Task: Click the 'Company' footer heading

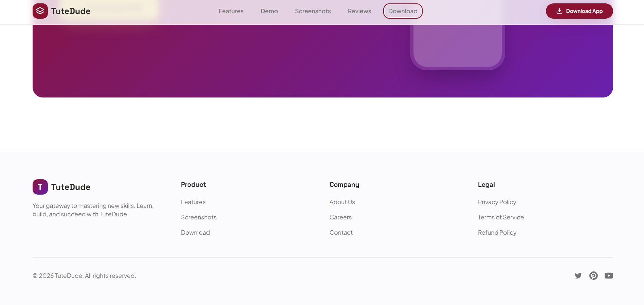Action: tap(344, 185)
